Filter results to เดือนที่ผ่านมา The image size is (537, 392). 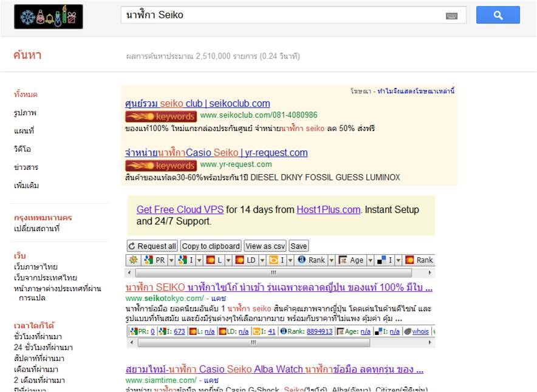click(x=36, y=370)
